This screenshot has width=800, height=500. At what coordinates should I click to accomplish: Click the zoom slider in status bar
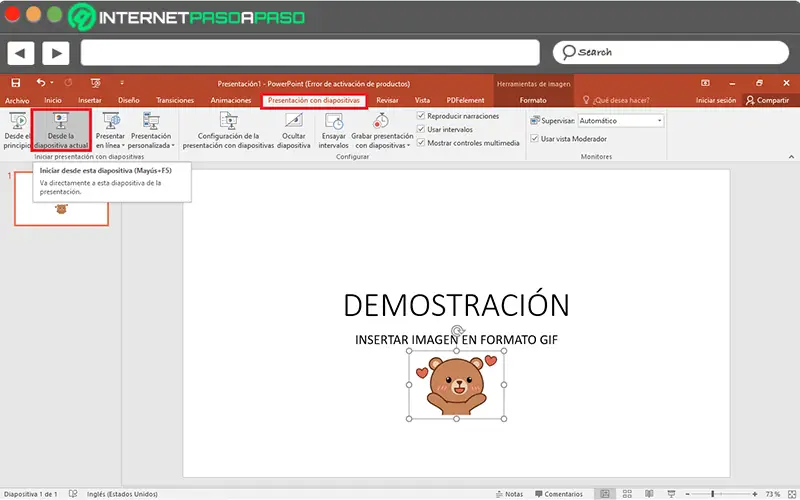pyautogui.click(x=712, y=494)
